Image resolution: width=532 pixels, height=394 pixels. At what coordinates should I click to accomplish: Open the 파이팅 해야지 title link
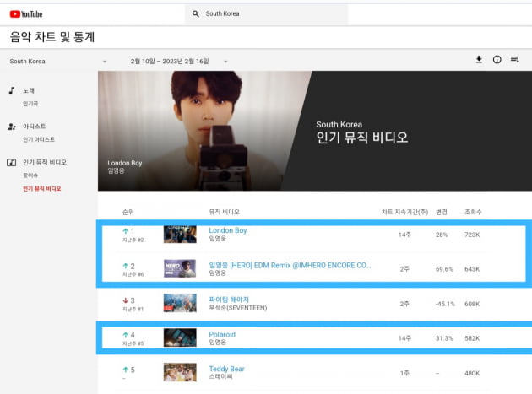click(229, 300)
